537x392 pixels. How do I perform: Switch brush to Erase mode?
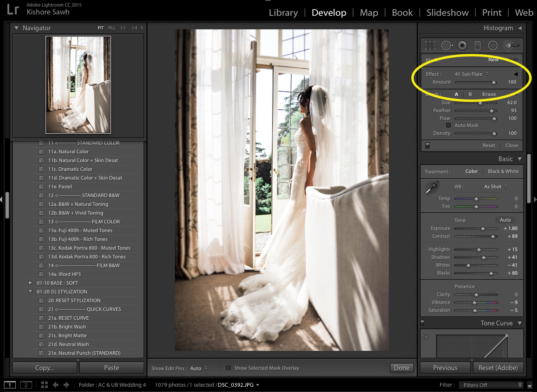(489, 94)
